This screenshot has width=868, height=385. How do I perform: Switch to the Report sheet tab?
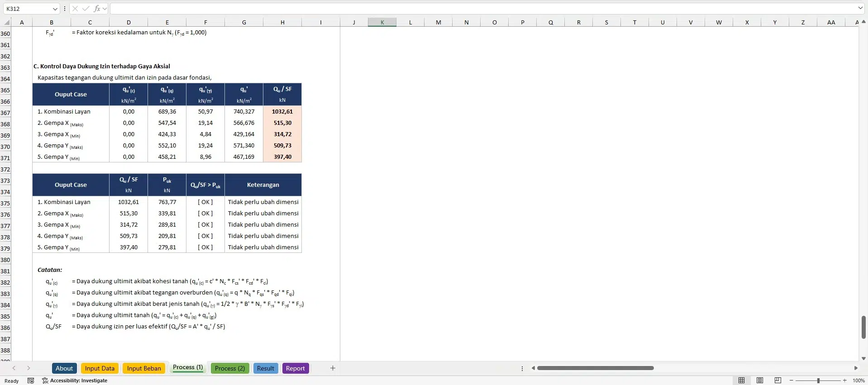click(x=295, y=368)
